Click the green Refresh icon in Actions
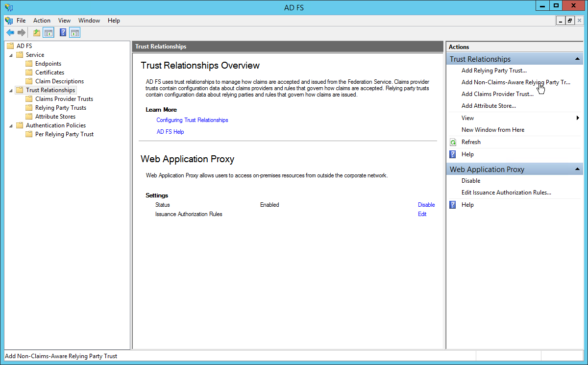 [x=453, y=142]
